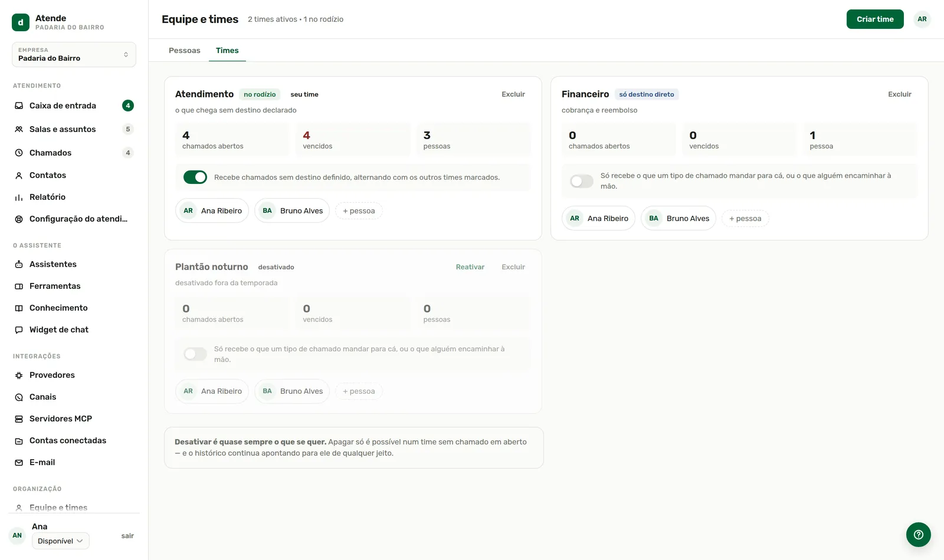
Task: Click Bruno Alves chip in Financeiro
Action: click(x=678, y=218)
